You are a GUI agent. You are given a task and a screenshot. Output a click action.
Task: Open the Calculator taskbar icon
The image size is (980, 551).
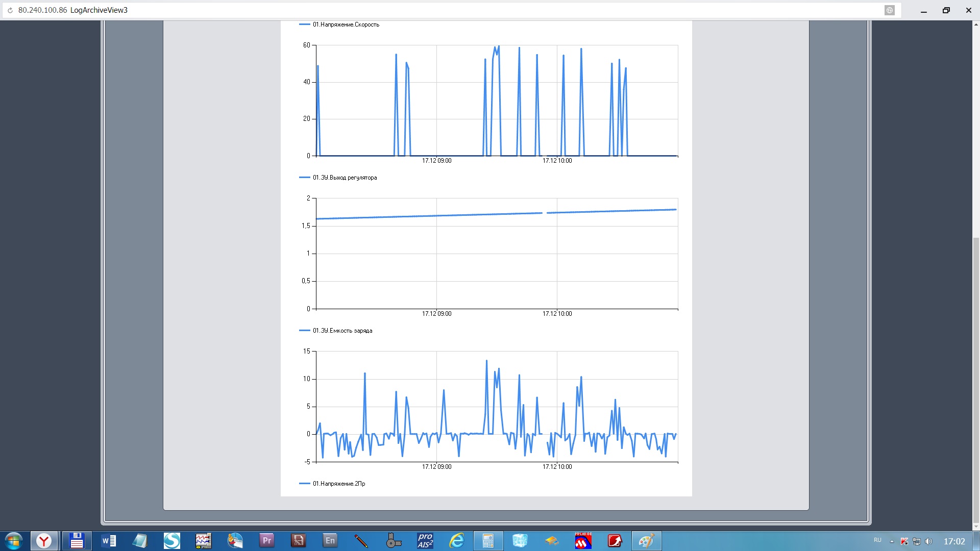[488, 540]
